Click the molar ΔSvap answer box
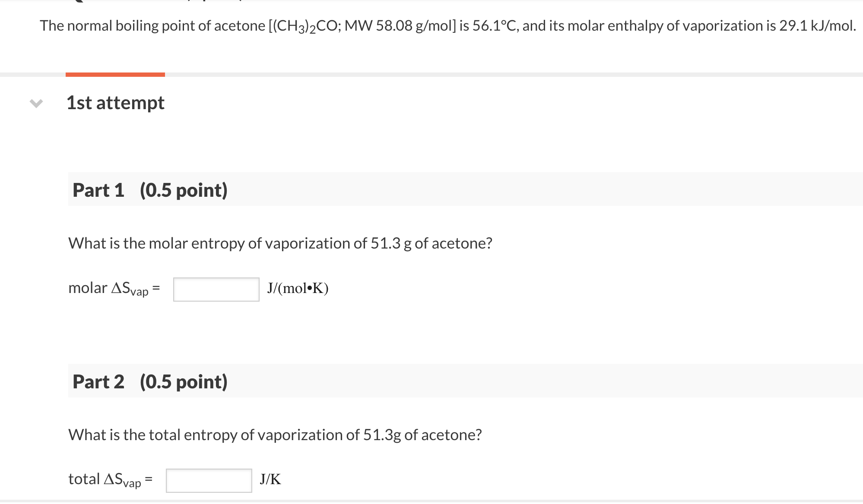The image size is (863, 504). 216,289
